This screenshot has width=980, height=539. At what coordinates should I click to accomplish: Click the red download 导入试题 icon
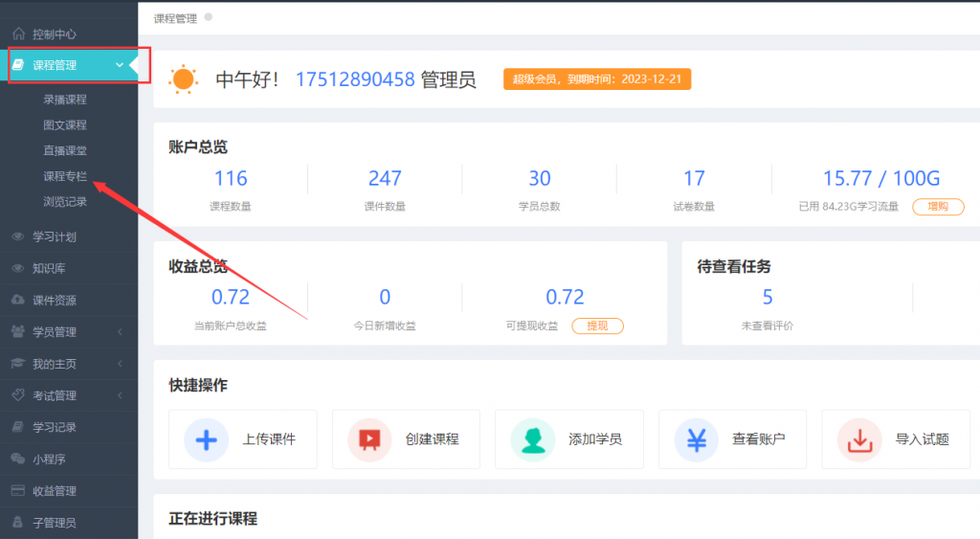tap(858, 439)
